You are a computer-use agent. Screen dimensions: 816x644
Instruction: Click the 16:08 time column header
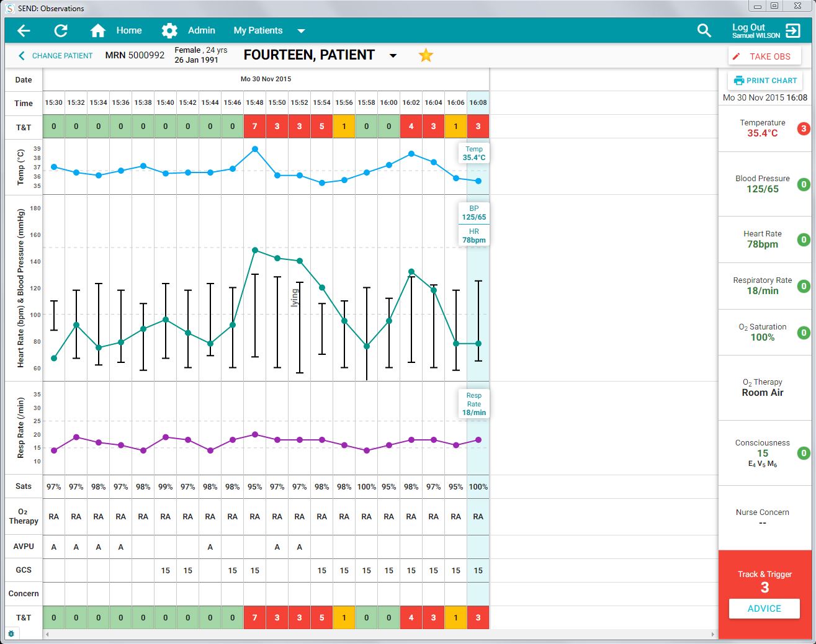pyautogui.click(x=478, y=103)
